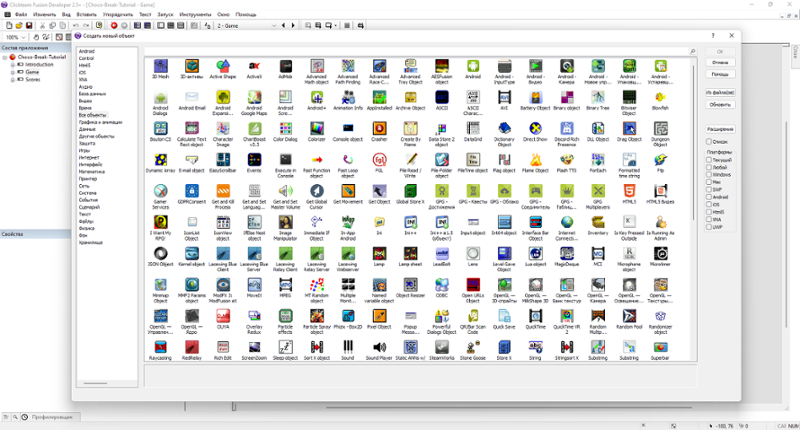
Task: Click the Отмена button
Action: click(720, 63)
